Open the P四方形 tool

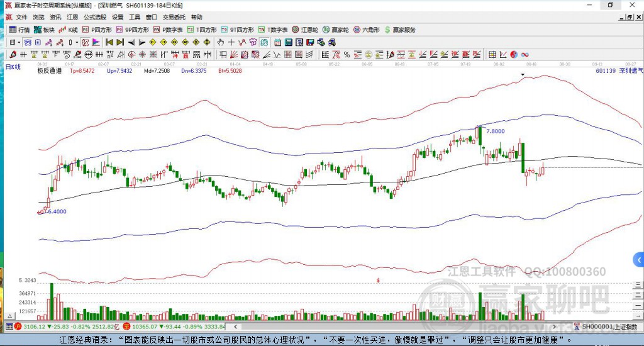[x=97, y=30]
